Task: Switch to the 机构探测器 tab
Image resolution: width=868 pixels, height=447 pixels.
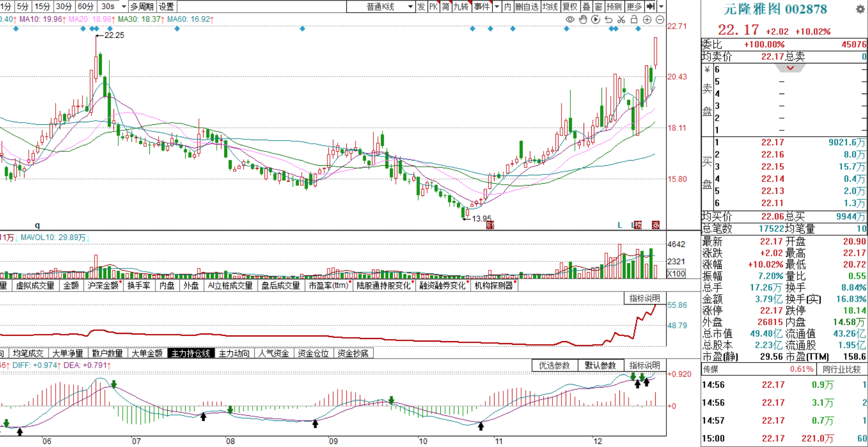Action: [x=494, y=285]
